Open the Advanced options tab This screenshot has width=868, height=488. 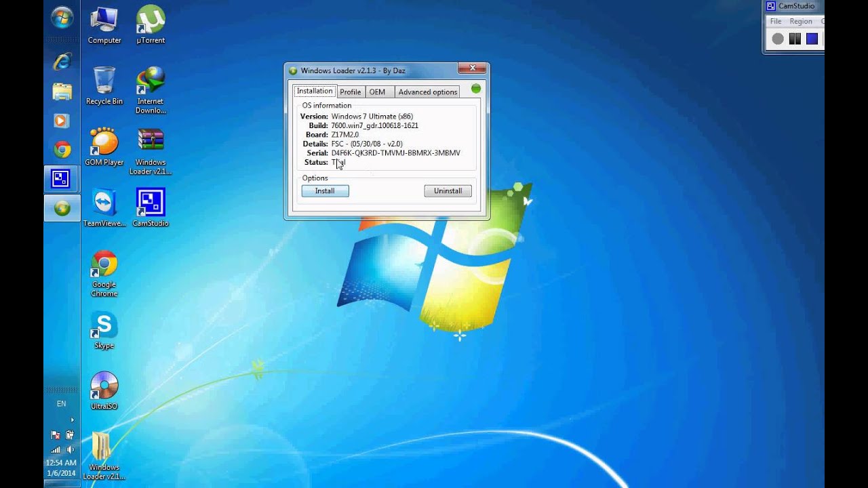tap(427, 91)
